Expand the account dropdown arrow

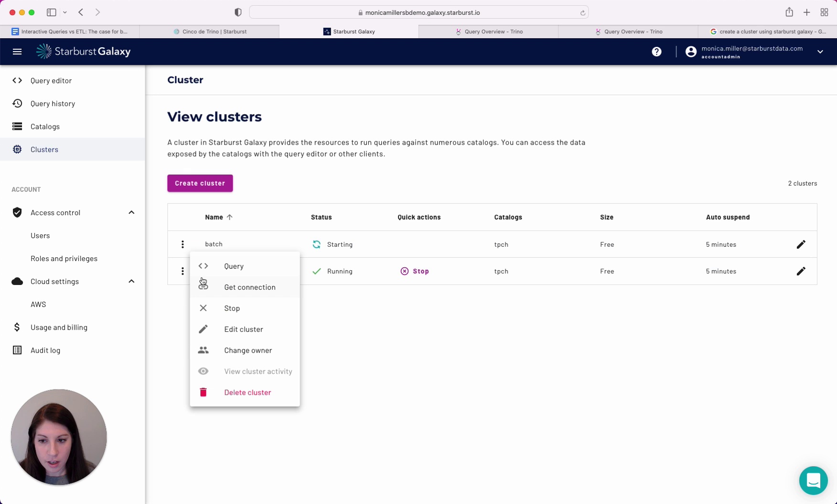pyautogui.click(x=820, y=52)
